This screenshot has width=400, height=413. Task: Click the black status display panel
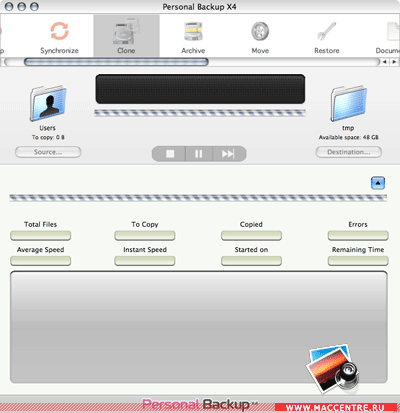click(x=200, y=89)
